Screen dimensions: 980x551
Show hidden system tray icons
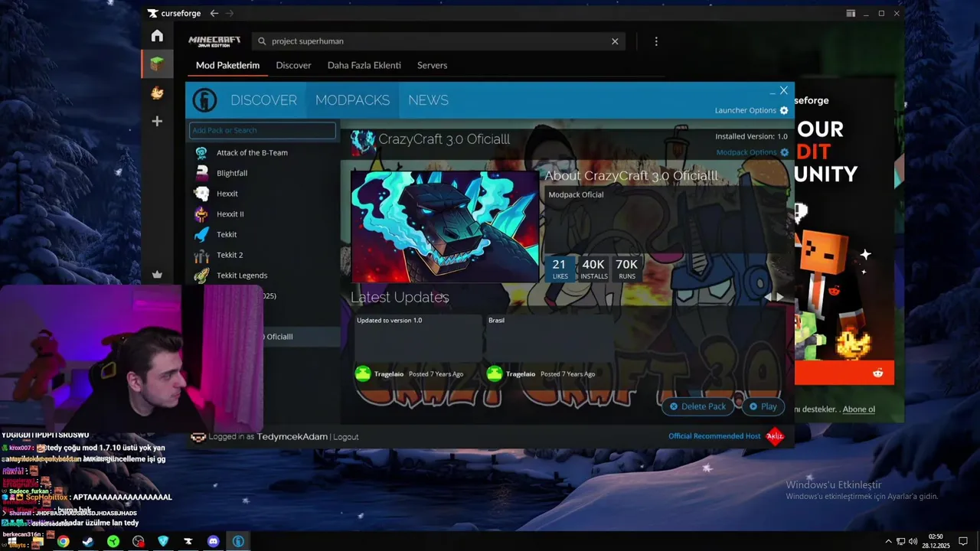(889, 541)
